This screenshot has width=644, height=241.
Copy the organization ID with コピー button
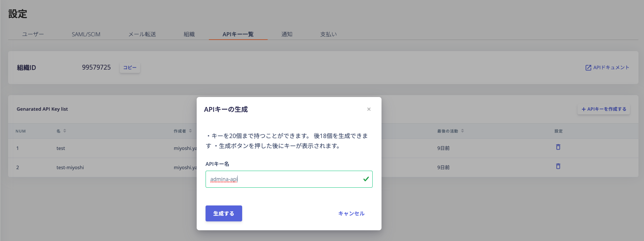[130, 67]
